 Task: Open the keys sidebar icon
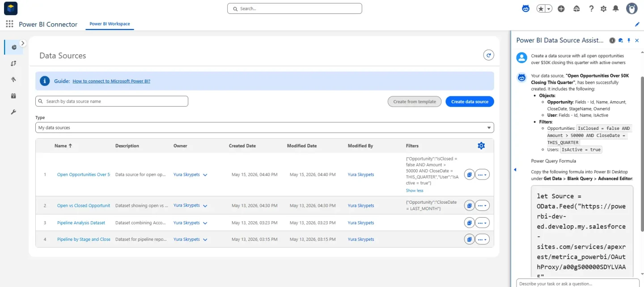pyautogui.click(x=13, y=80)
